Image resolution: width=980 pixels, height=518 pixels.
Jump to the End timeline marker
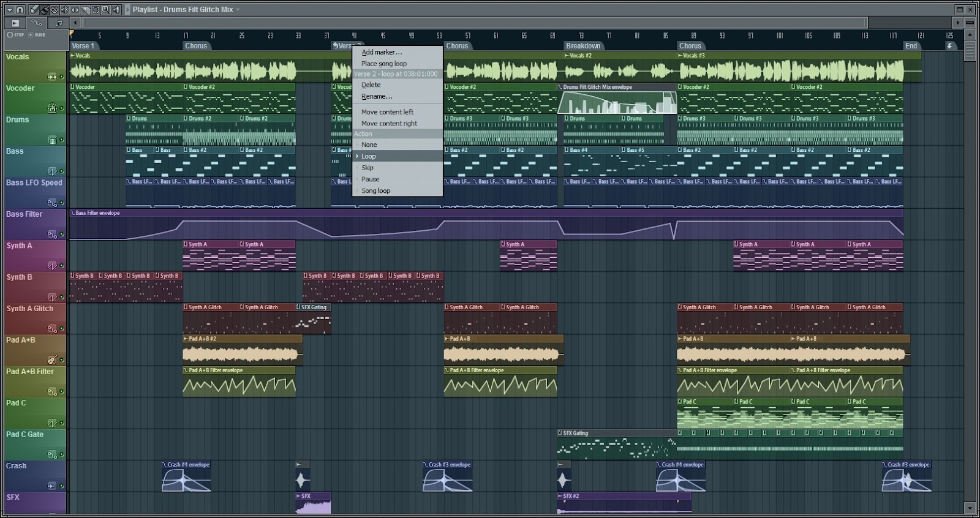pyautogui.click(x=911, y=46)
